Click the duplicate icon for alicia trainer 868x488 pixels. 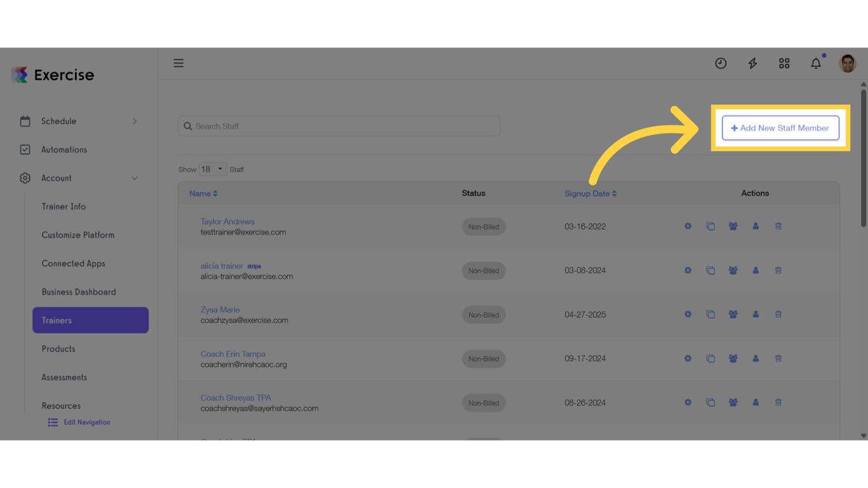pyautogui.click(x=710, y=270)
